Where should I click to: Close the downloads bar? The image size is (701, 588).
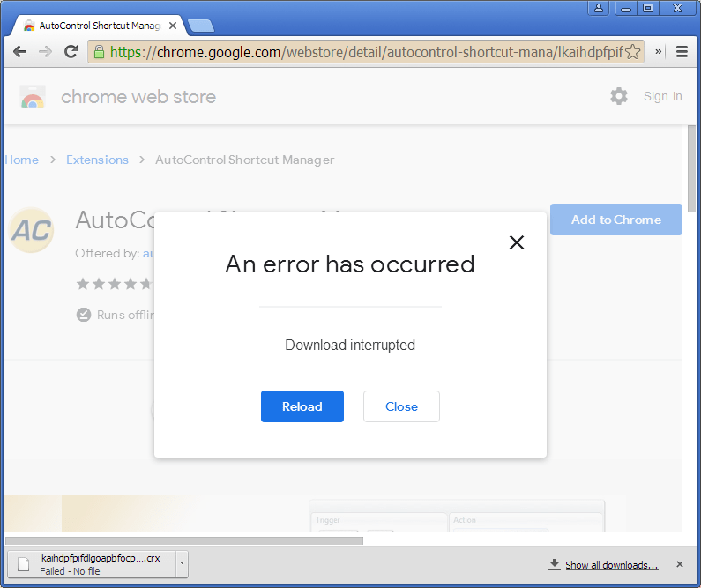click(x=680, y=564)
